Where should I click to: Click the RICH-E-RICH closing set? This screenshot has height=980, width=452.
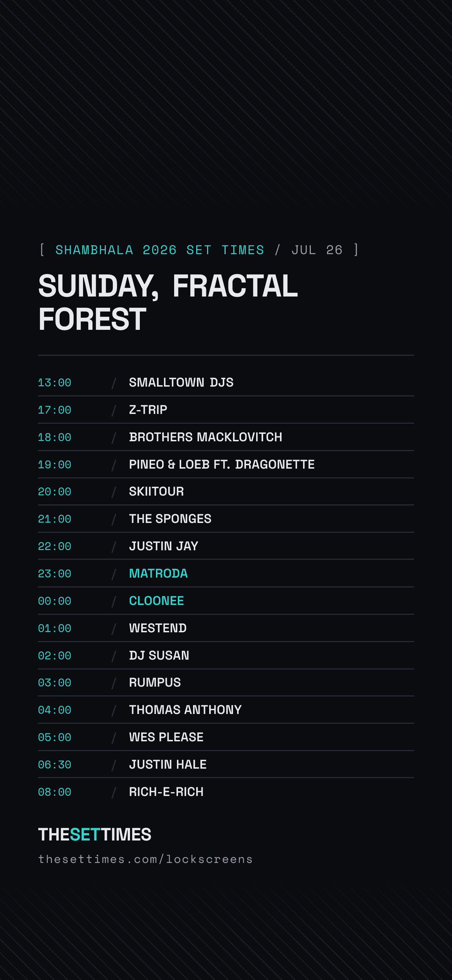point(226,792)
